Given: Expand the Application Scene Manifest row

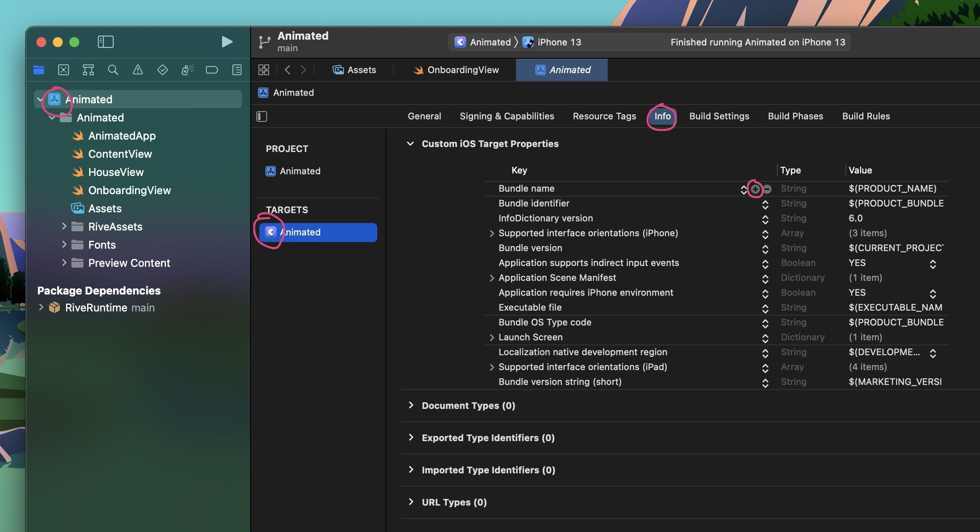Looking at the screenshot, I should coord(491,278).
